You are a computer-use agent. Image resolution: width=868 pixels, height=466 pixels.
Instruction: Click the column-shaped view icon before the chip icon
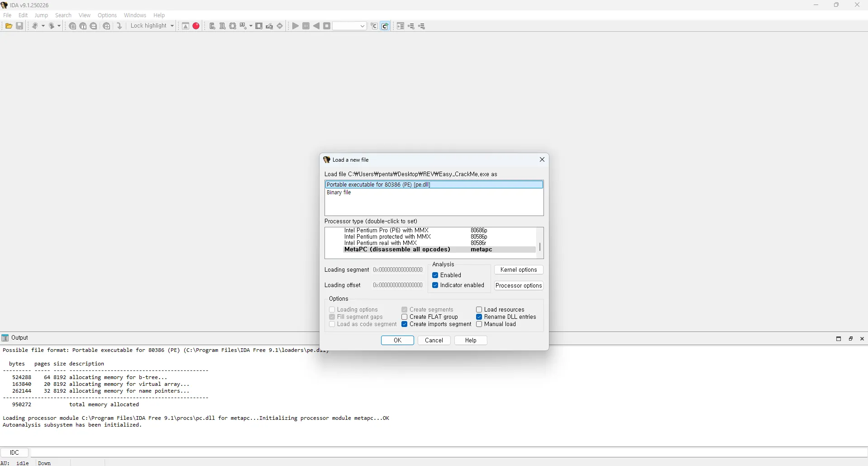coord(223,26)
